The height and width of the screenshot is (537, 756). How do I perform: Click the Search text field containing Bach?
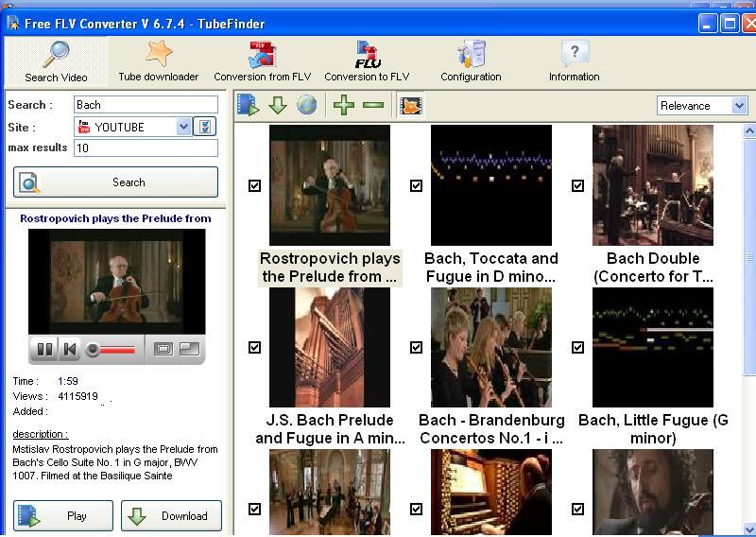click(146, 105)
